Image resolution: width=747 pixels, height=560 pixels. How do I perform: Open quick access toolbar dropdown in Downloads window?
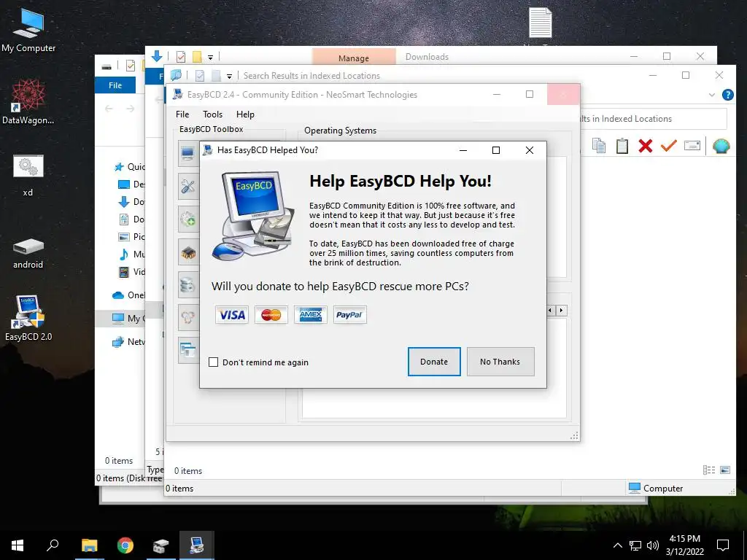210,57
